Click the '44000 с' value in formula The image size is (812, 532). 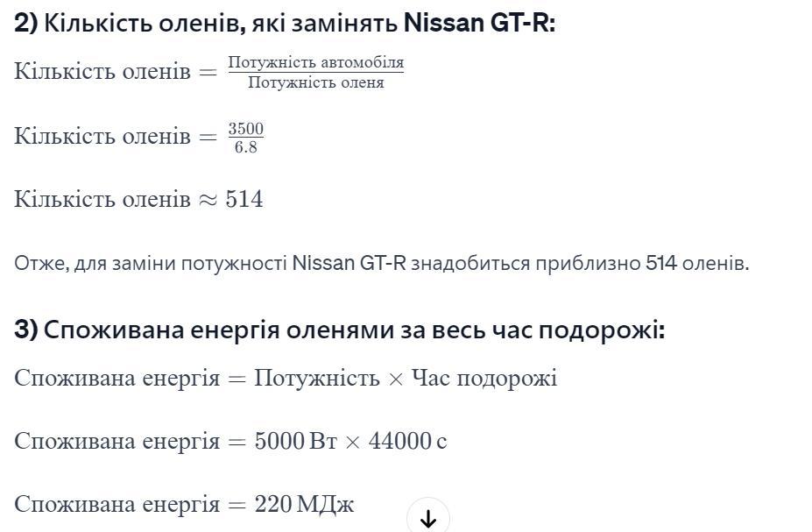coord(407,442)
